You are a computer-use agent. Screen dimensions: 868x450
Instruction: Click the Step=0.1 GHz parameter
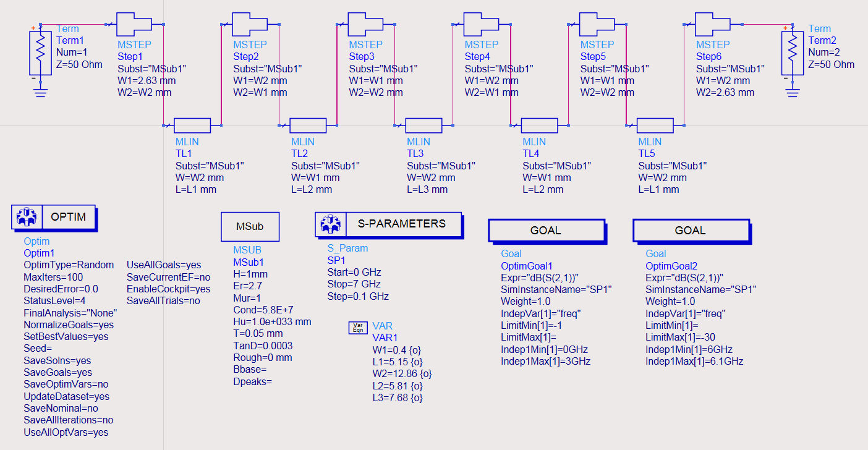click(358, 297)
